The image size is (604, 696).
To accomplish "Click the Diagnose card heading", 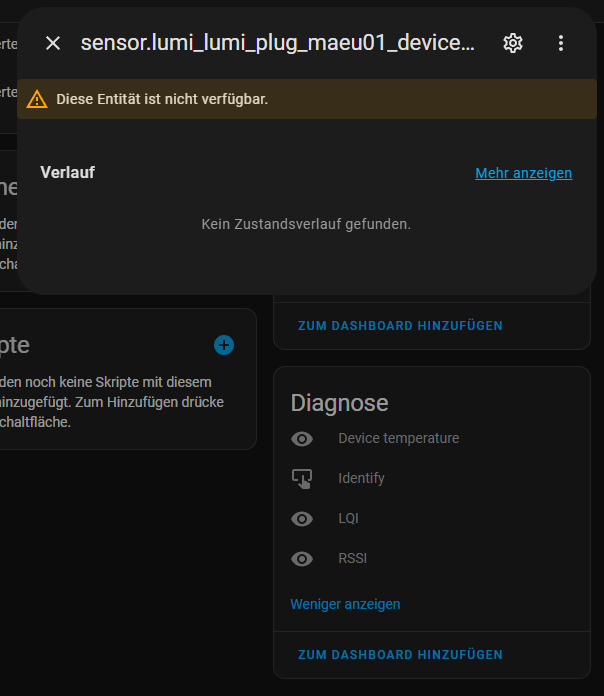I will 340,403.
